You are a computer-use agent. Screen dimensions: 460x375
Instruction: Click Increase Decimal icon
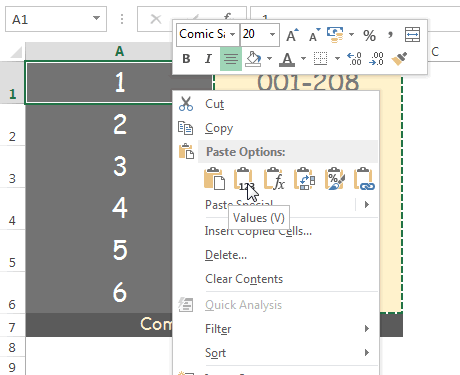(x=354, y=59)
